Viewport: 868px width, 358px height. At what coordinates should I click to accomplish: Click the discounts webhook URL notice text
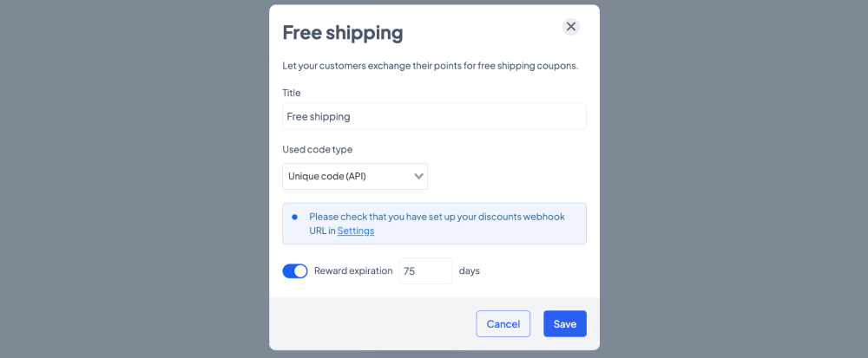point(437,224)
